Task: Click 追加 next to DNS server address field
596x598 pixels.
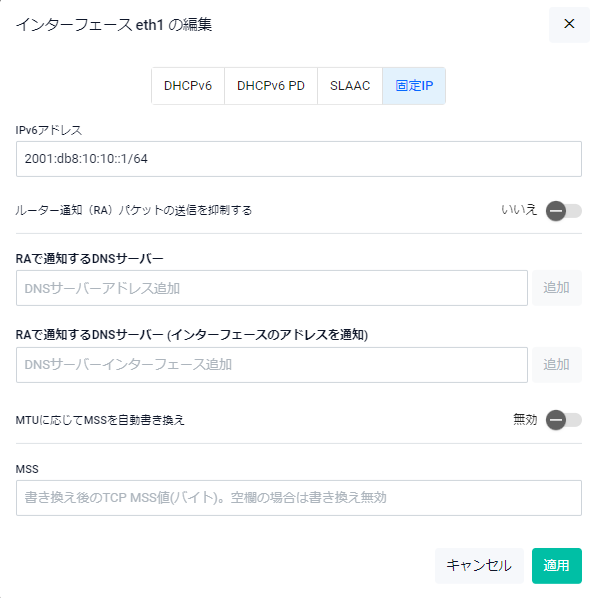Action: click(557, 288)
